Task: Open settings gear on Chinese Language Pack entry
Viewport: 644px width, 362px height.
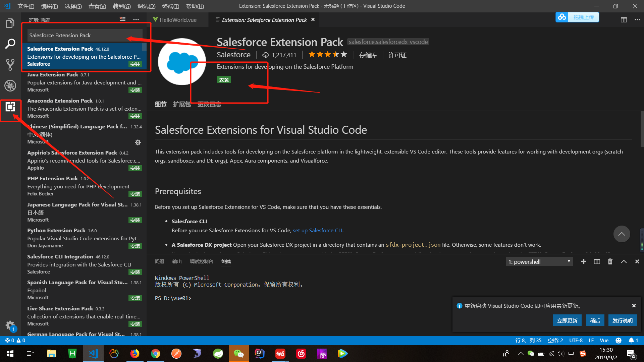Action: tap(138, 142)
